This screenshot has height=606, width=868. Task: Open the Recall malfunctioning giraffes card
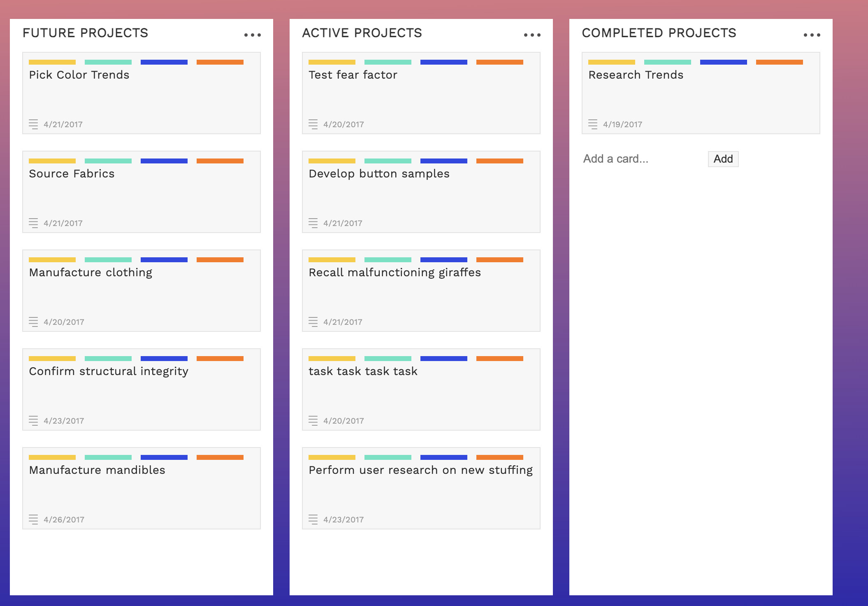point(421,291)
